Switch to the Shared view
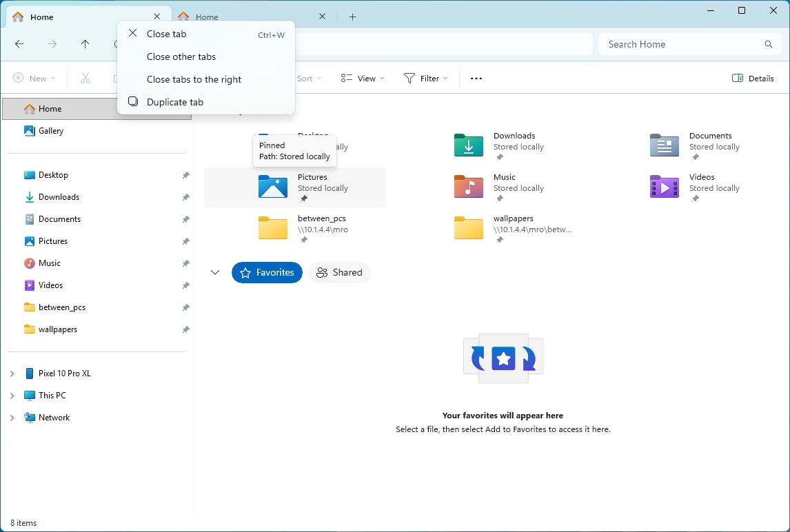Screen dimensions: 790x532 point(339,272)
